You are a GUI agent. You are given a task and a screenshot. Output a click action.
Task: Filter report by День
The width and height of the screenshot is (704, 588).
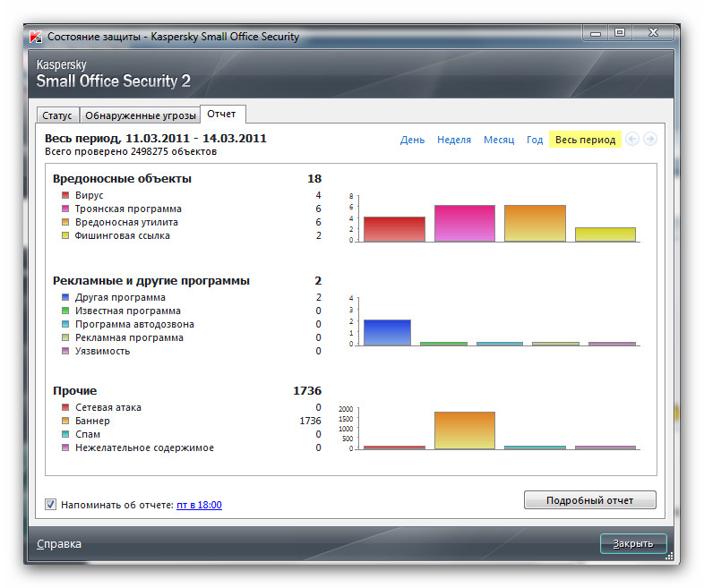(x=412, y=140)
